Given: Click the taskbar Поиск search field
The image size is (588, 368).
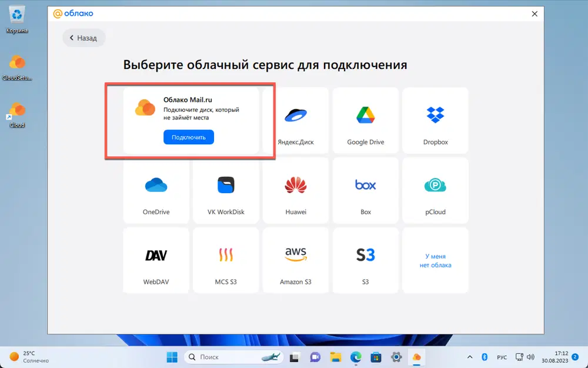Looking at the screenshot, I should coord(234,357).
